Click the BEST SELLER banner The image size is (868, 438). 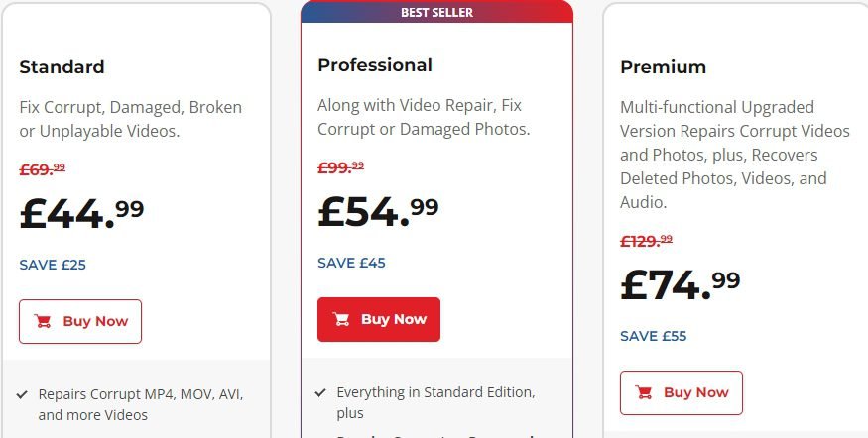click(436, 12)
